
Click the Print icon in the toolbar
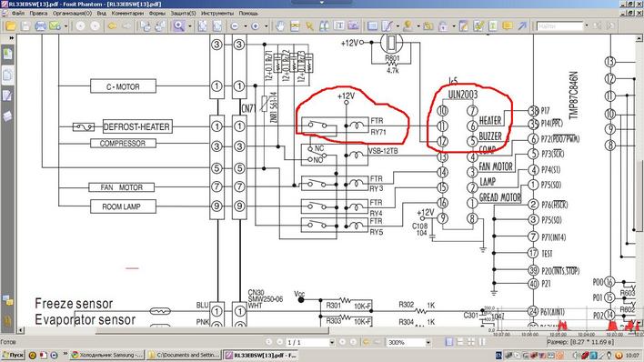coord(40,26)
